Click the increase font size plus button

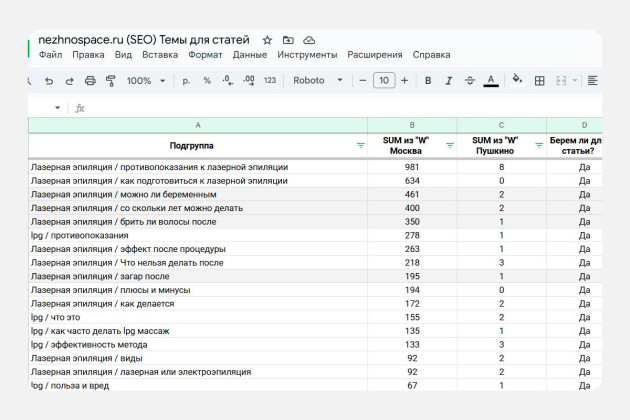pyautogui.click(x=405, y=81)
